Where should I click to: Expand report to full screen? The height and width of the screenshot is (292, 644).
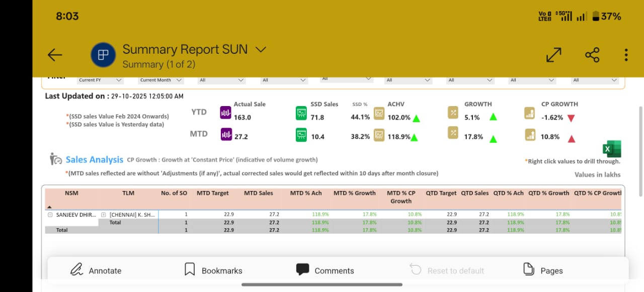553,55
